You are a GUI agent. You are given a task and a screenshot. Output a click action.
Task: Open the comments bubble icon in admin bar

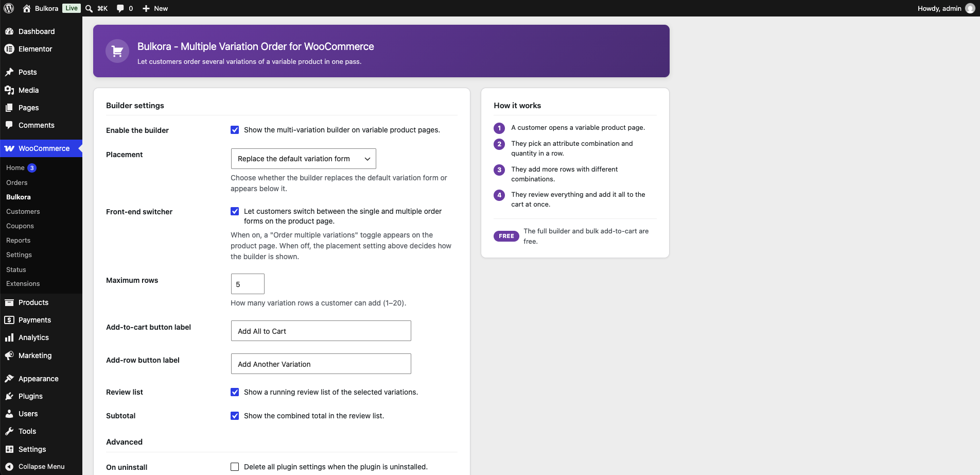(x=120, y=8)
